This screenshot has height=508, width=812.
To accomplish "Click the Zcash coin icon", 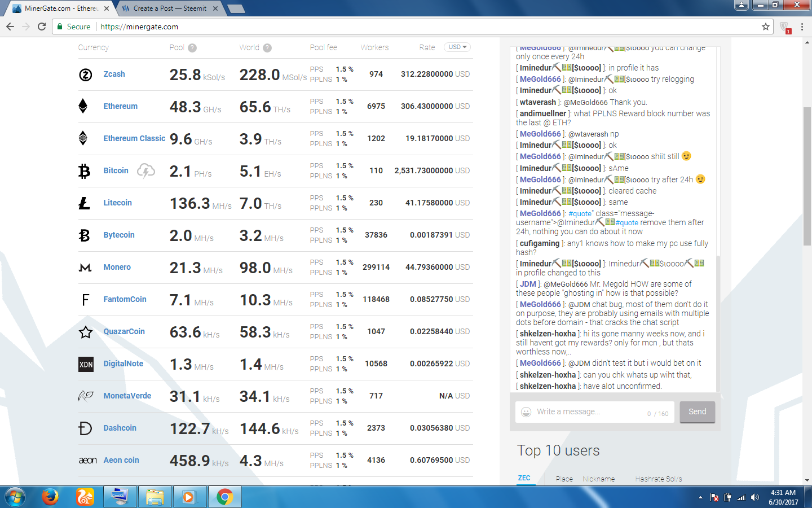I will pyautogui.click(x=86, y=75).
